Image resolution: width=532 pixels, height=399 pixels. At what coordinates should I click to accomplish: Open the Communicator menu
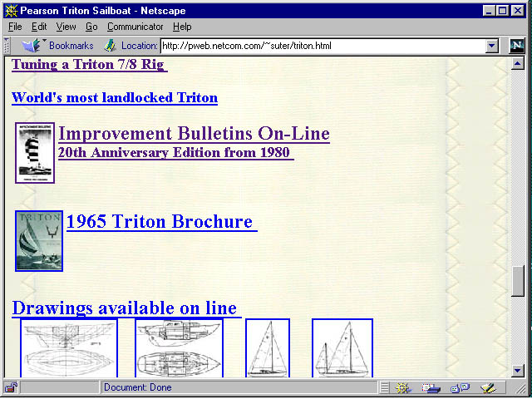(135, 27)
